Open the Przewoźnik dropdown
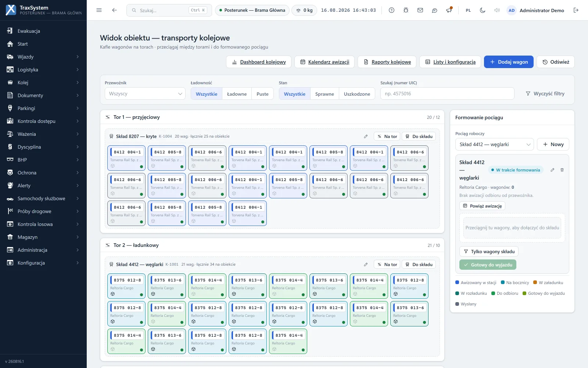588x368 pixels. click(145, 93)
